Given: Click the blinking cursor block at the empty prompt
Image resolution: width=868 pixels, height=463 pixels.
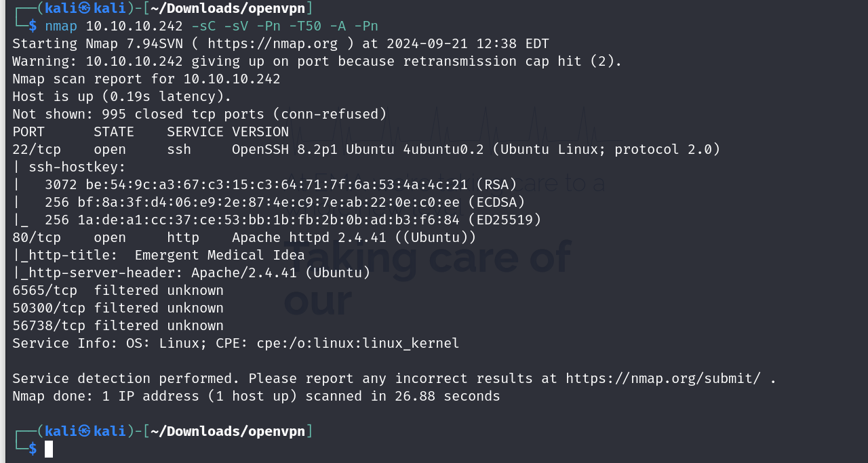Looking at the screenshot, I should 49,449.
